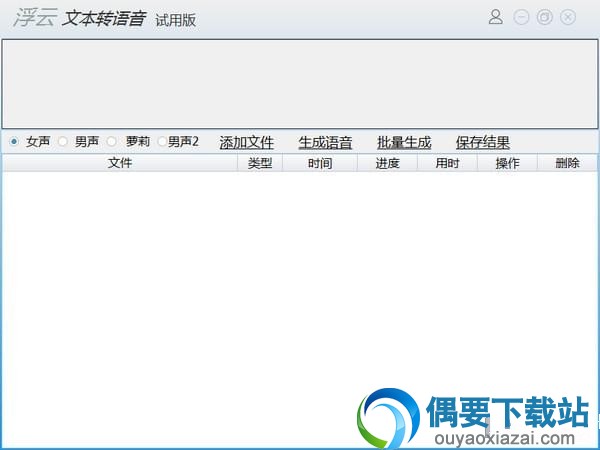This screenshot has width=600, height=450.
Task: Click the 生成语音 link
Action: click(325, 143)
